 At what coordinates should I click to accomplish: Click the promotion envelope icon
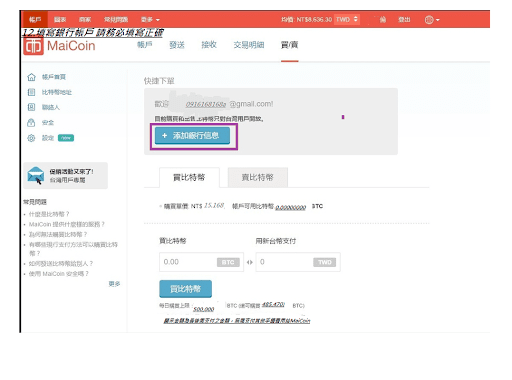[36, 175]
